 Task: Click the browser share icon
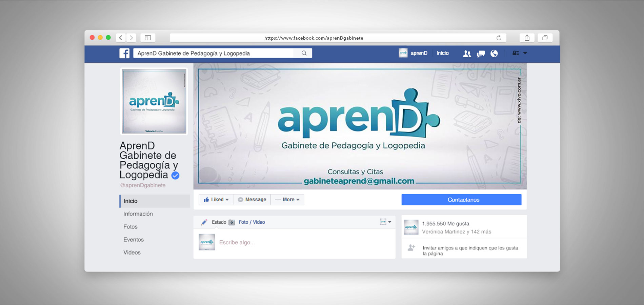pos(527,38)
